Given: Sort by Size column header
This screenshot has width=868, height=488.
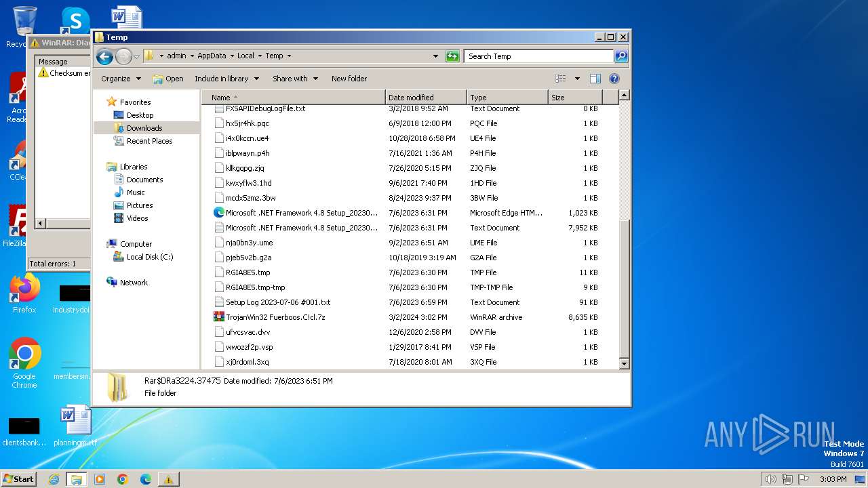Looking at the screenshot, I should click(x=576, y=98).
